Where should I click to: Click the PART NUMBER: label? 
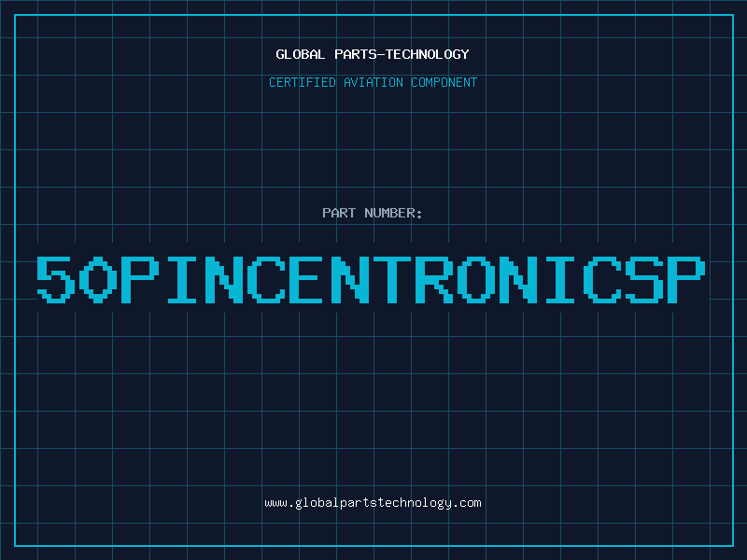[x=373, y=213]
